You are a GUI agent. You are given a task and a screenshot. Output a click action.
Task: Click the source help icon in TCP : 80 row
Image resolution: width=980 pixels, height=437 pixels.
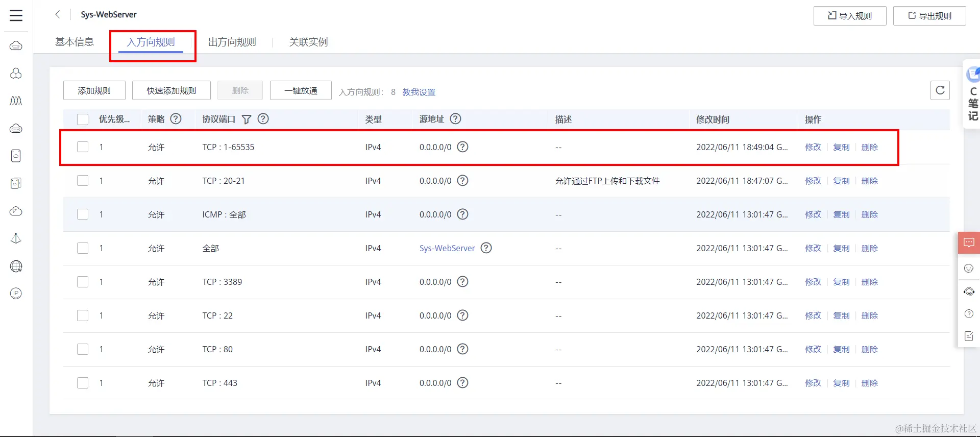pos(462,349)
